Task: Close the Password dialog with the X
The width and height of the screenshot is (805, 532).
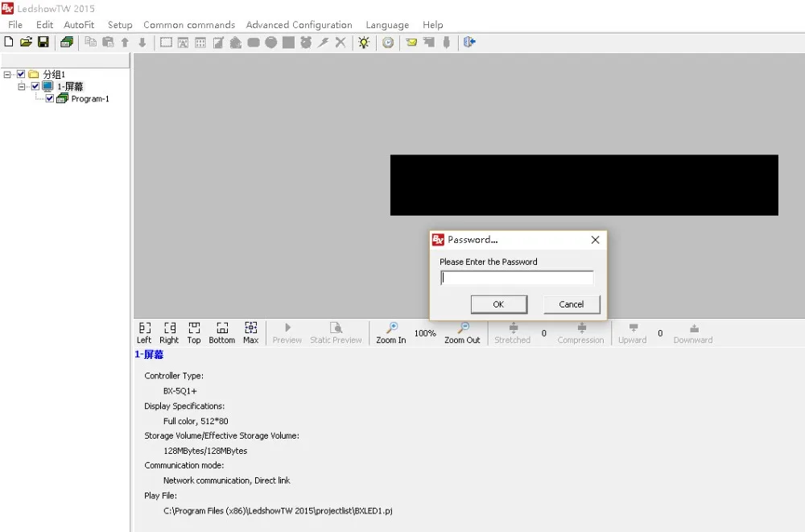Action: [x=595, y=240]
